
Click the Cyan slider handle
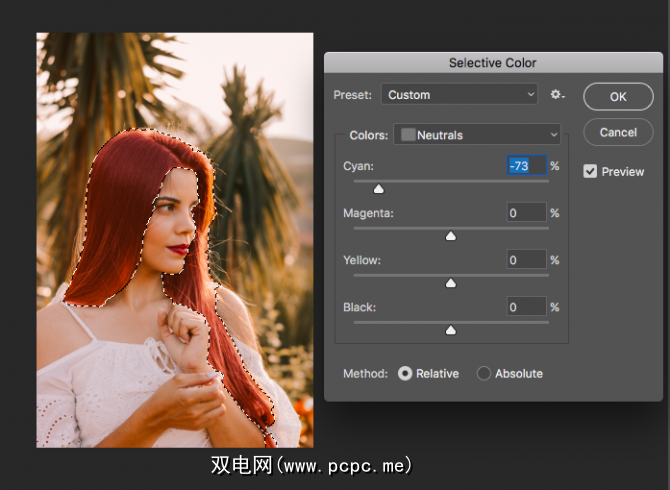378,188
